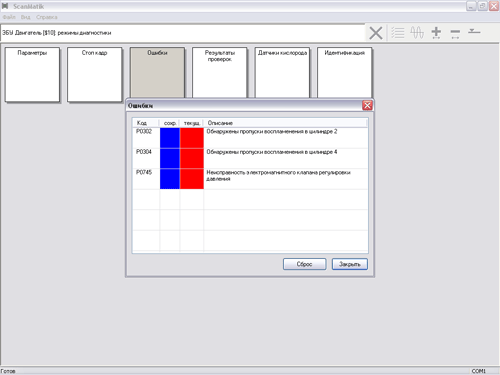Click the Закрыть button
The width and height of the screenshot is (500, 375).
point(350,264)
